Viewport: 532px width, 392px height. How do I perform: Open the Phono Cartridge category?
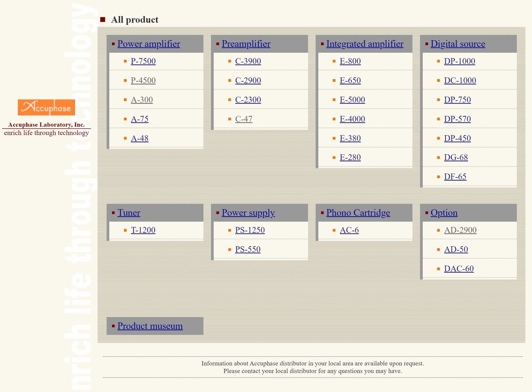(358, 213)
